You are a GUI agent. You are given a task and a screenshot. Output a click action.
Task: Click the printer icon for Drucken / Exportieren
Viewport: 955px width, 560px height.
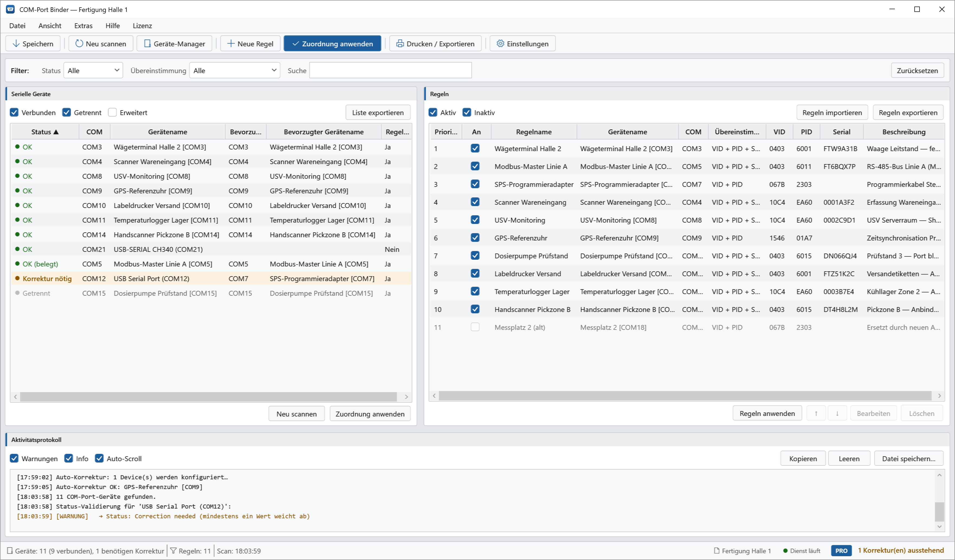[400, 44]
